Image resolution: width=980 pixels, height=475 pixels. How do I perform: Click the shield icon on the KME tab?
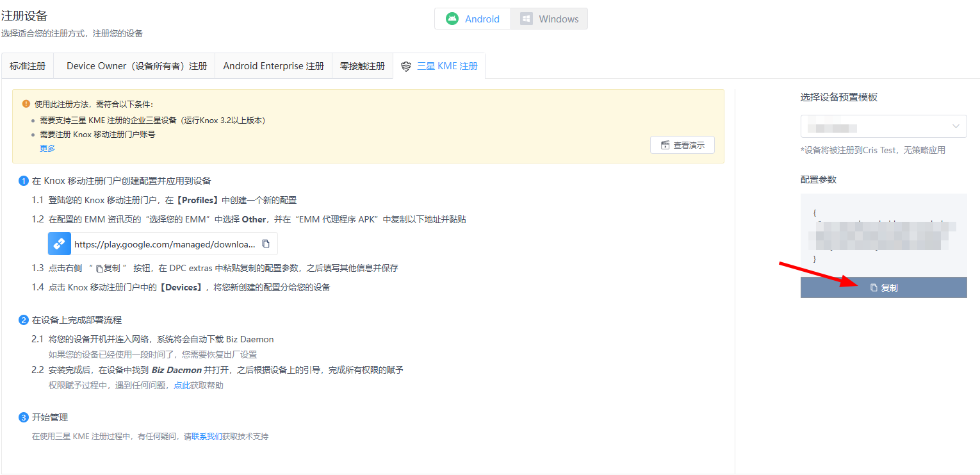(405, 67)
